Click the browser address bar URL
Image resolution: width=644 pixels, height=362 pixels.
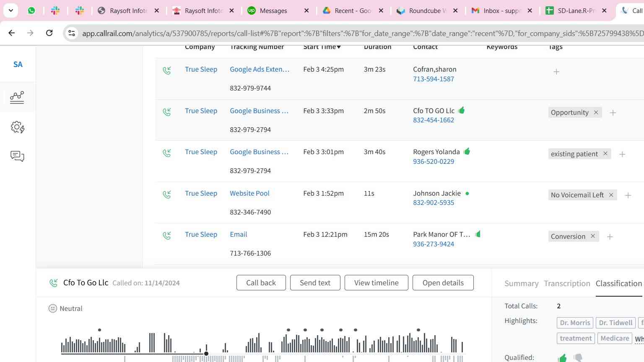tap(363, 33)
